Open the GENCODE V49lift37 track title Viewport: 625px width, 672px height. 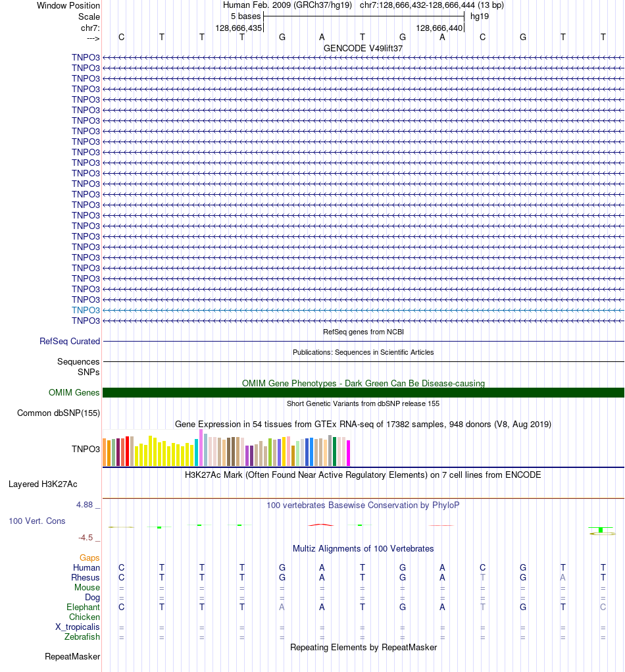click(x=363, y=48)
